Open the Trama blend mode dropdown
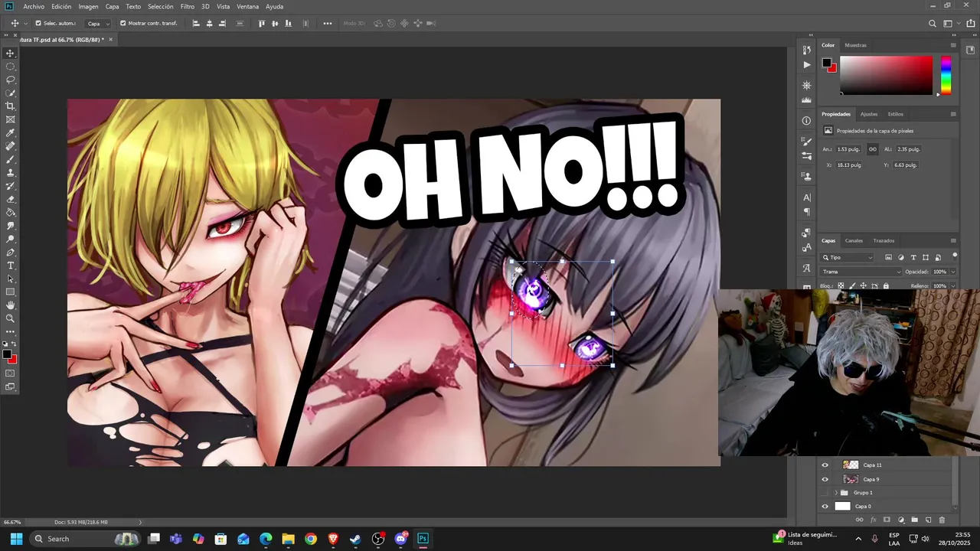The width and height of the screenshot is (980, 551). coord(862,272)
